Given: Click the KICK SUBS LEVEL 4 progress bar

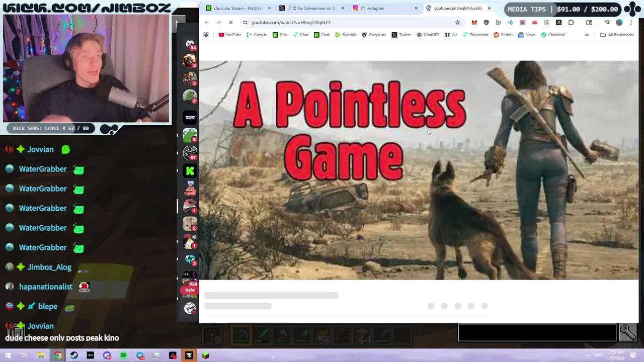Looking at the screenshot, I should (x=50, y=128).
